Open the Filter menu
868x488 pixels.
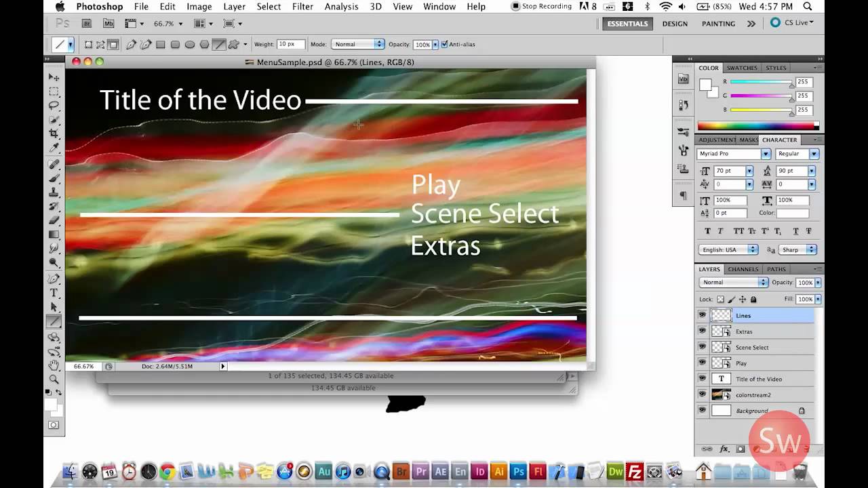pyautogui.click(x=302, y=7)
